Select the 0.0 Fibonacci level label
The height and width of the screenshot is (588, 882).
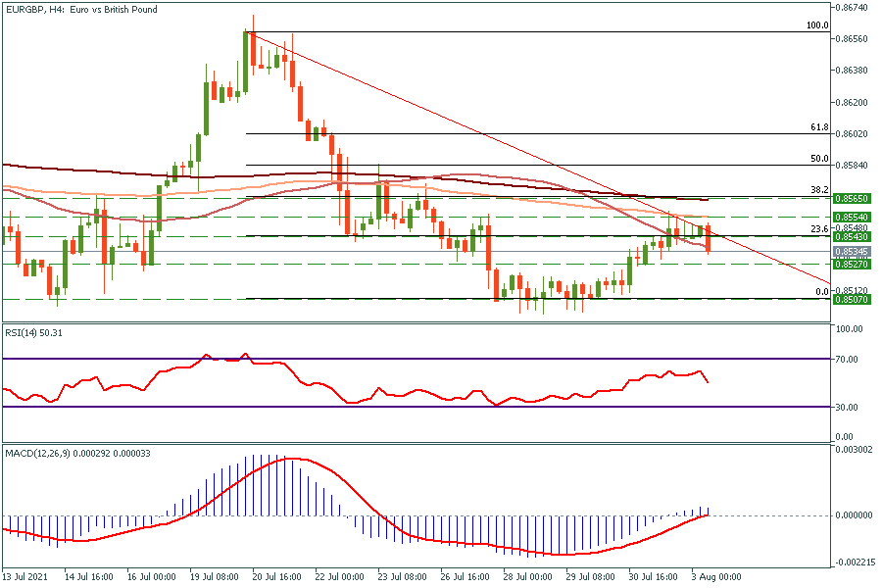[x=821, y=292]
